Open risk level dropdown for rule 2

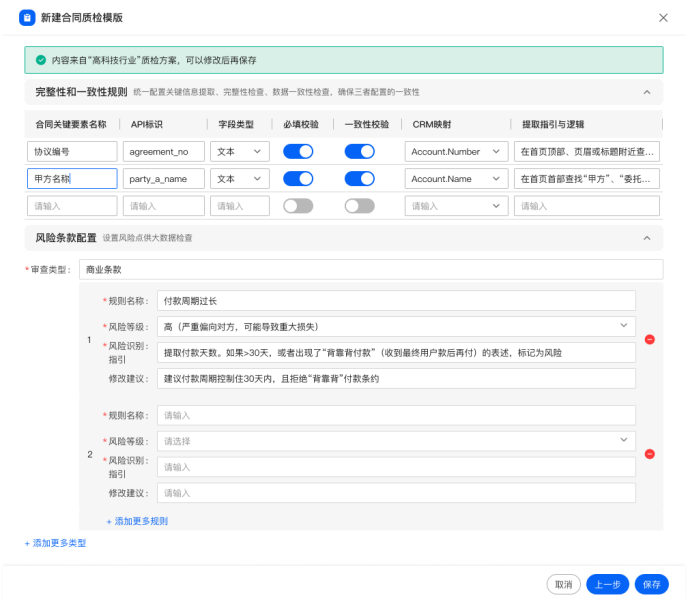(x=397, y=441)
